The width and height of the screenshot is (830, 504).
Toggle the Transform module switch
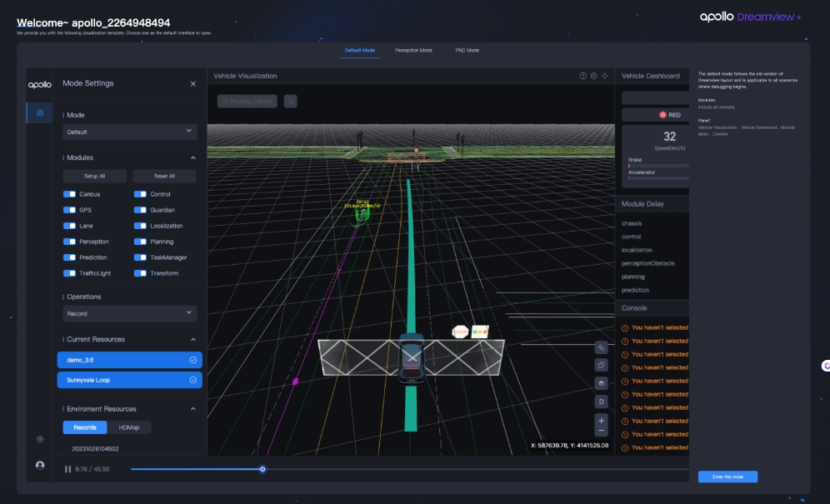[140, 274]
